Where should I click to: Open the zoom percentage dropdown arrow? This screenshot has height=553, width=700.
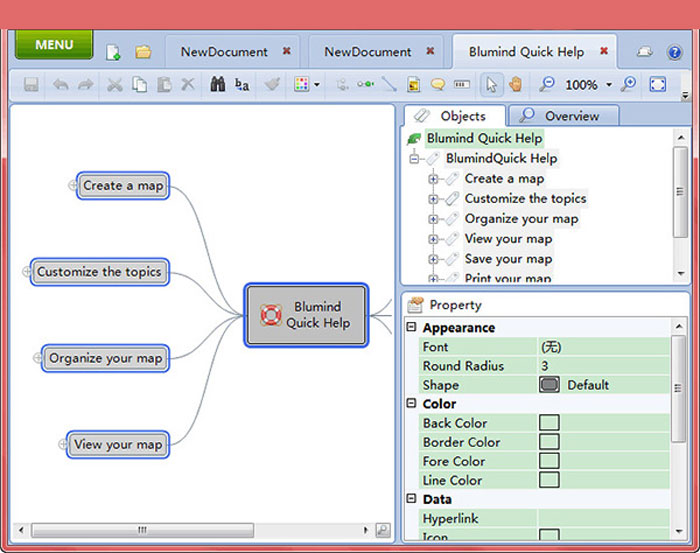609,84
